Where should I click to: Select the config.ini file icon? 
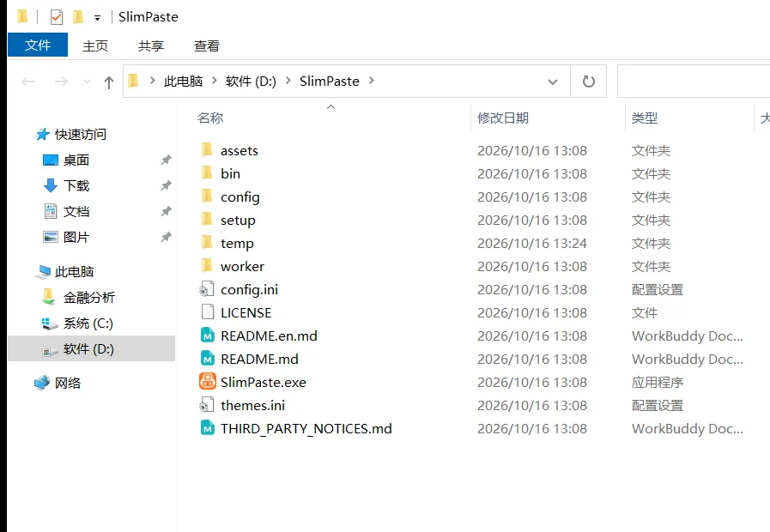207,289
